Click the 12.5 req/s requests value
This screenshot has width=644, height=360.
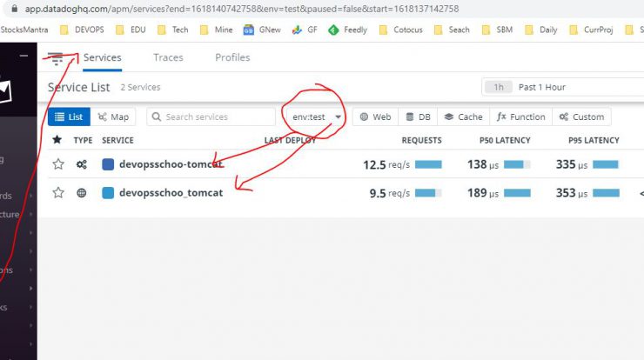[x=386, y=164]
